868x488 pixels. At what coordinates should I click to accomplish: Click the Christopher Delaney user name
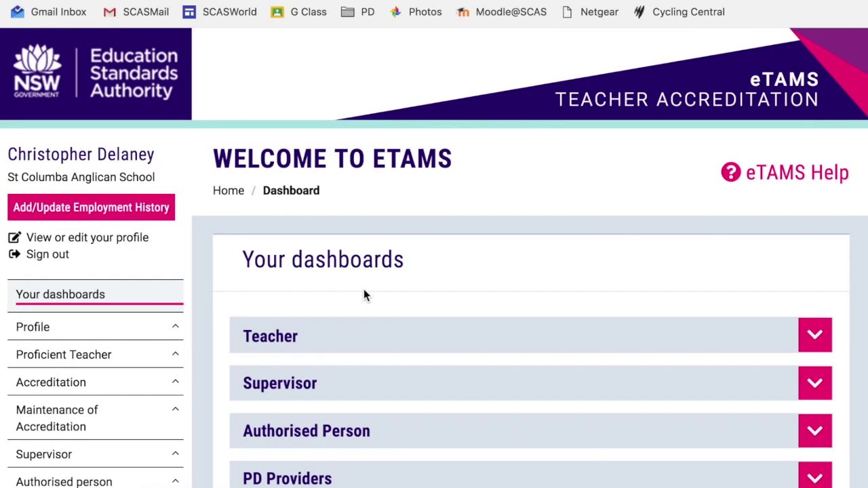81,155
